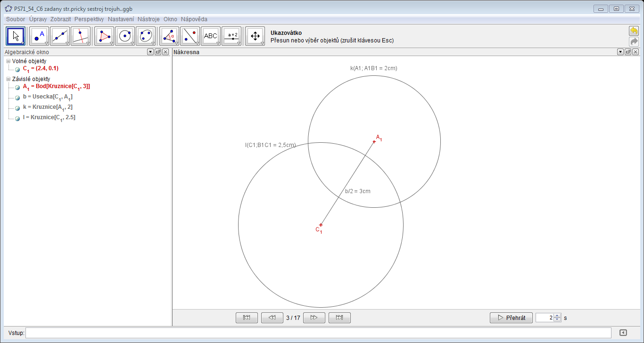
Task: Select the New Point tool
Action: pos(40,36)
